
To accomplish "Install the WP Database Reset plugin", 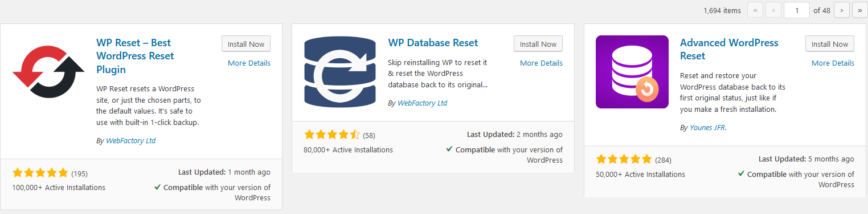I will point(538,44).
